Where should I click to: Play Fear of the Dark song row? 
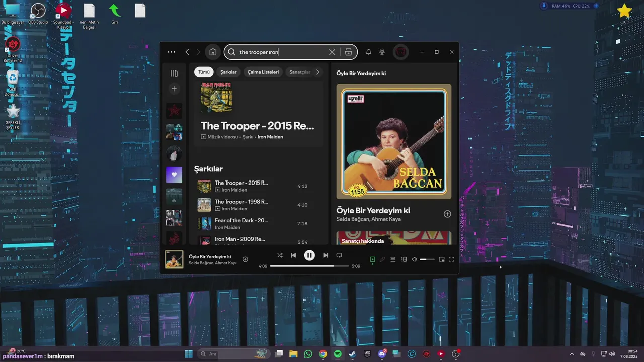pos(259,223)
